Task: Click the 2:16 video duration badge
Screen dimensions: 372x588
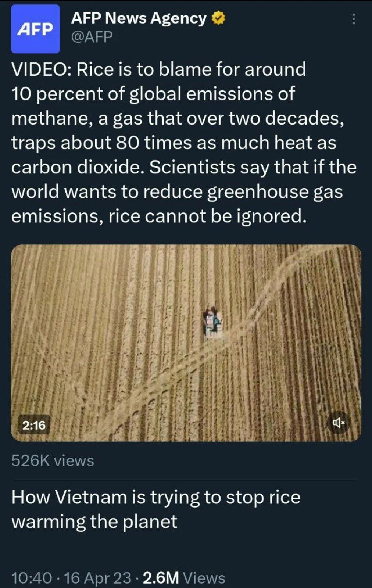Action: pos(34,425)
